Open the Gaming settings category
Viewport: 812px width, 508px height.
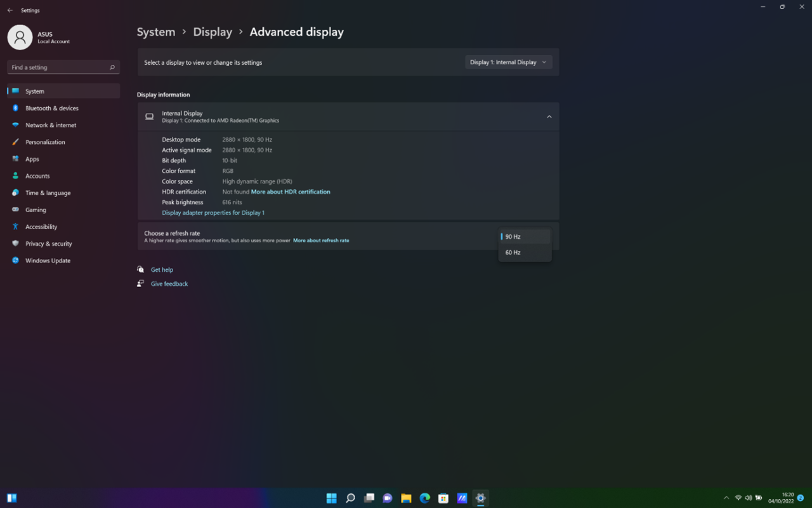point(36,210)
